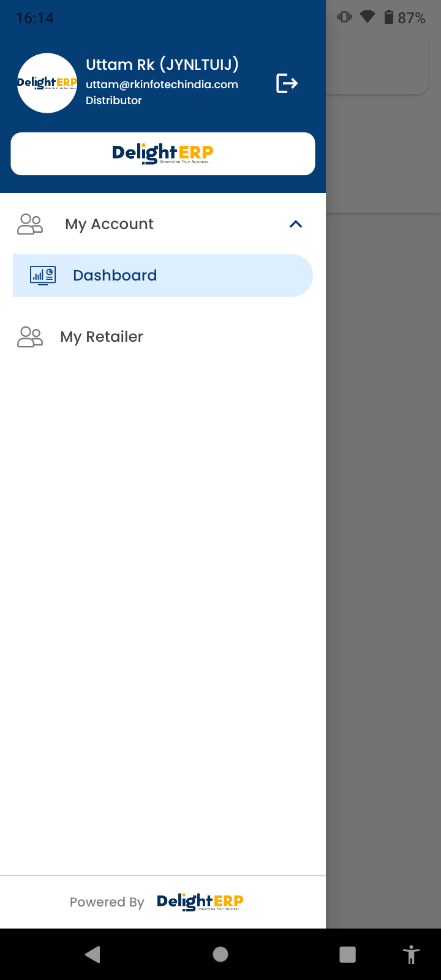Tap the Powered By DelightERP footer logo
The image size is (441, 980).
(200, 902)
